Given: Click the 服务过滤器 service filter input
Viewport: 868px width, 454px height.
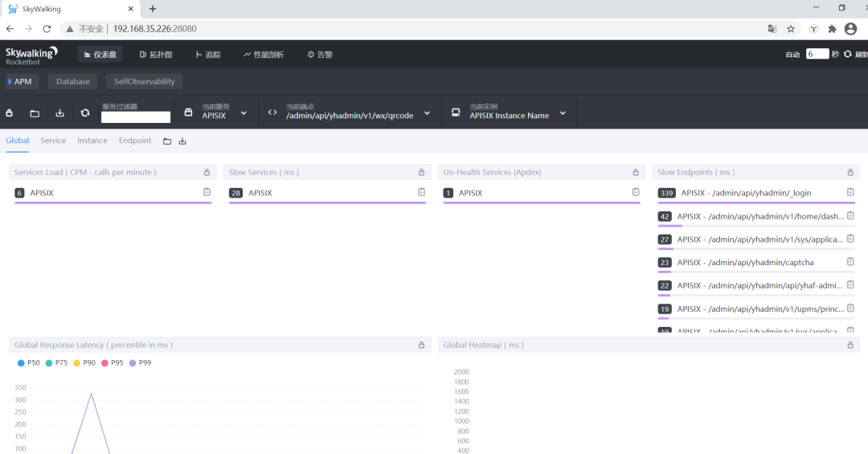Looking at the screenshot, I should point(136,117).
